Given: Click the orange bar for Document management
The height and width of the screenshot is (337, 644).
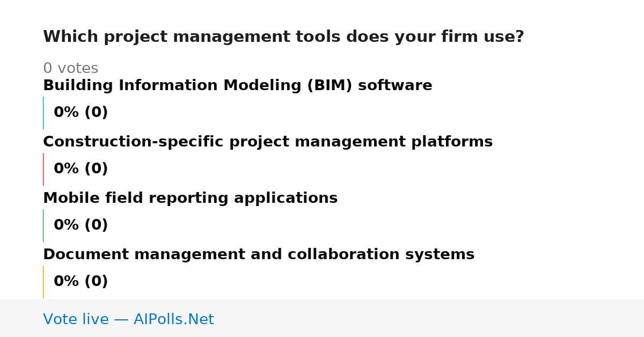Looking at the screenshot, I should point(43,282).
